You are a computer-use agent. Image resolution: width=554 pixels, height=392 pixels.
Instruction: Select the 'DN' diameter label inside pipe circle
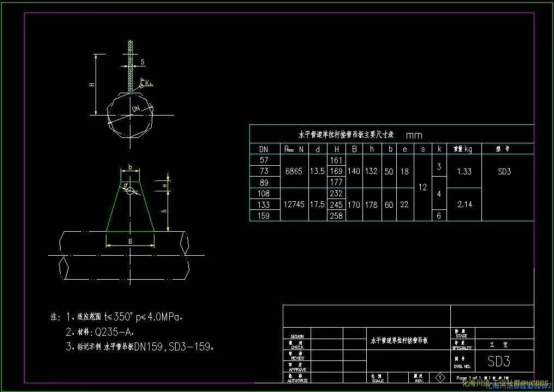[136, 109]
